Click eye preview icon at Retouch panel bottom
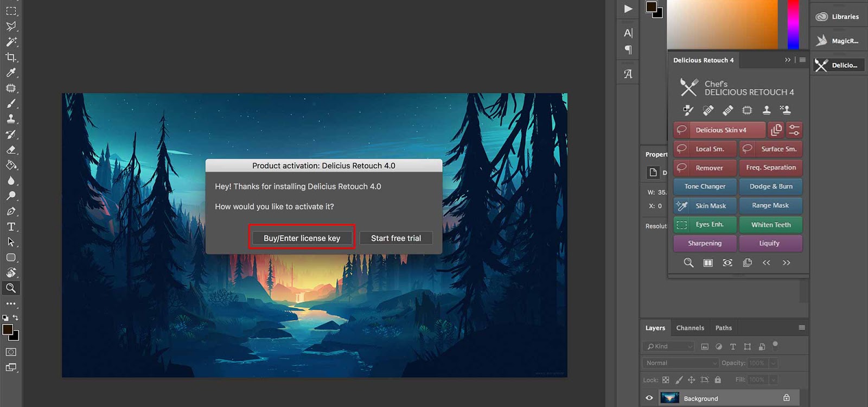The image size is (868, 407). tap(727, 263)
